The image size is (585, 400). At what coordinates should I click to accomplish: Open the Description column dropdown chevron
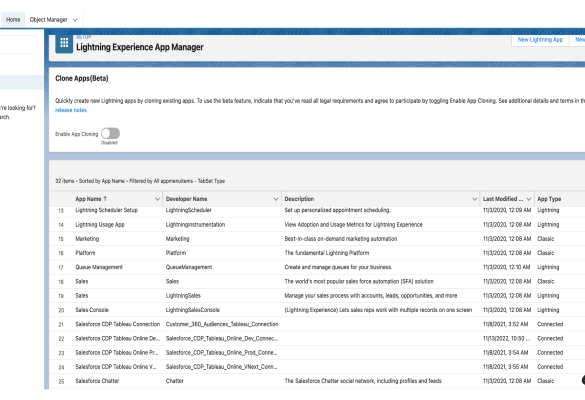click(x=474, y=199)
